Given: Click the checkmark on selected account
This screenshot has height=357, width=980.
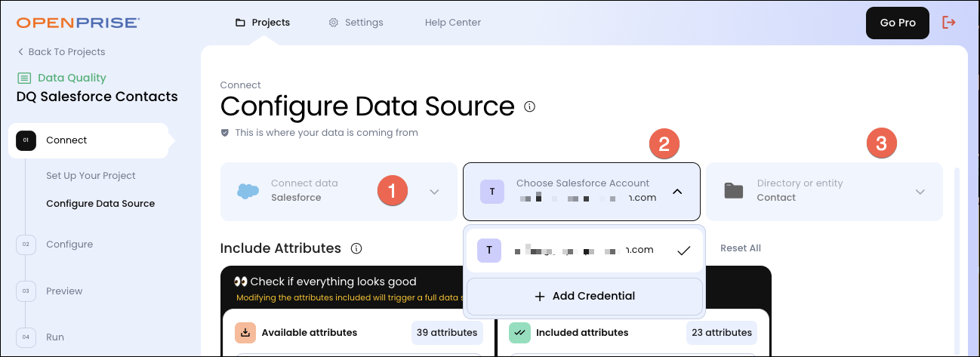Looking at the screenshot, I should (684, 251).
